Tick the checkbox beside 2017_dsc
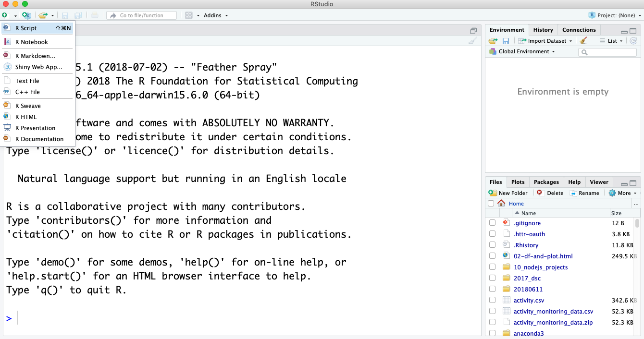 click(x=492, y=278)
